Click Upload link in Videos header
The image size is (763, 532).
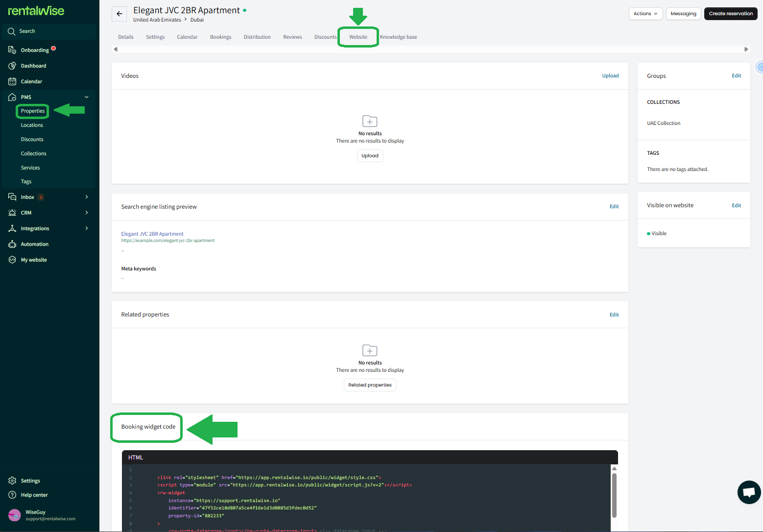(610, 76)
